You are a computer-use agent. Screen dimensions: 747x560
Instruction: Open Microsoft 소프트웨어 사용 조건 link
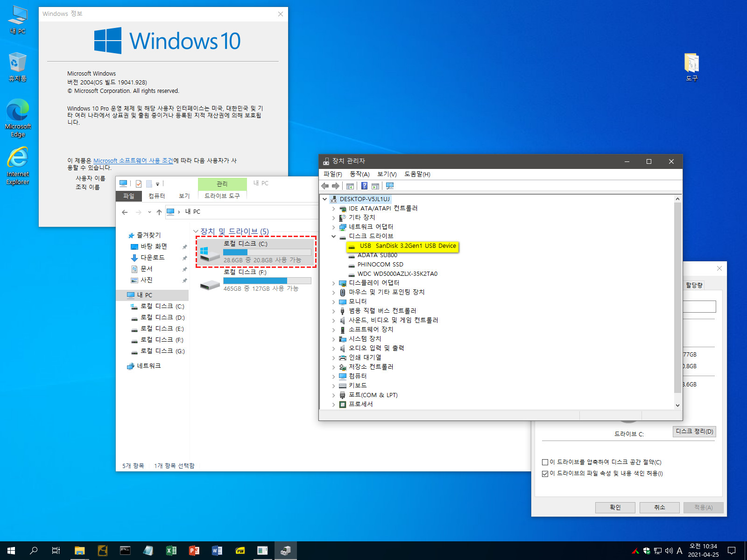pyautogui.click(x=133, y=161)
